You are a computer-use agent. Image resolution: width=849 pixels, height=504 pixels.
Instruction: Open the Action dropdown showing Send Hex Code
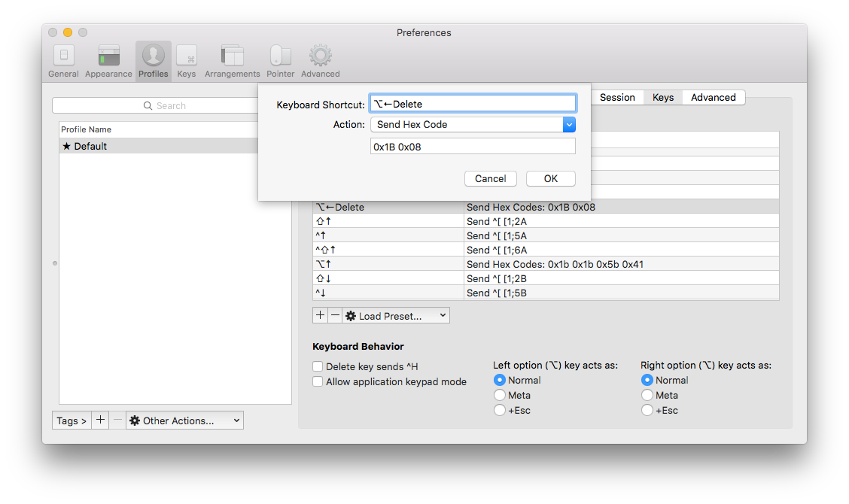tap(473, 125)
